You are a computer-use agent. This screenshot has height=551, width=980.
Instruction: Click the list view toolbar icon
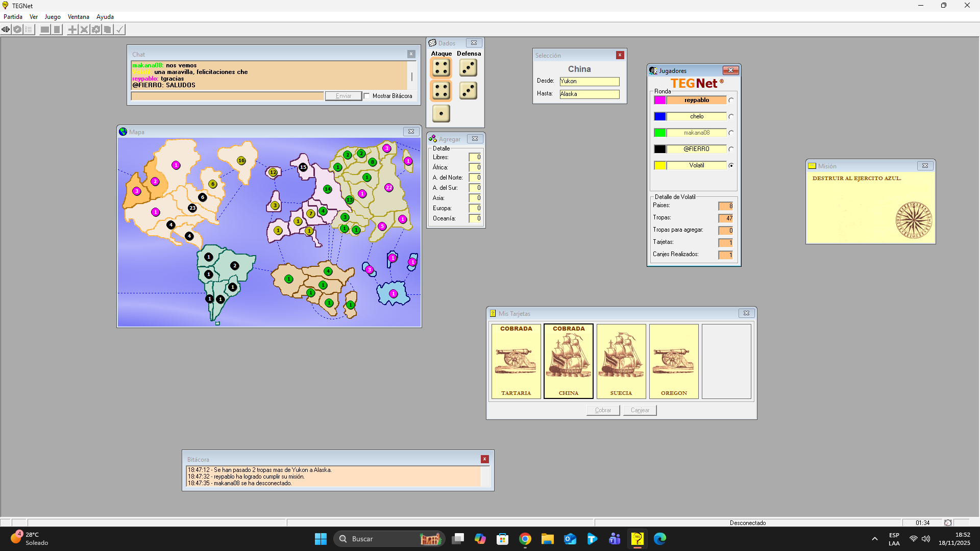point(29,30)
